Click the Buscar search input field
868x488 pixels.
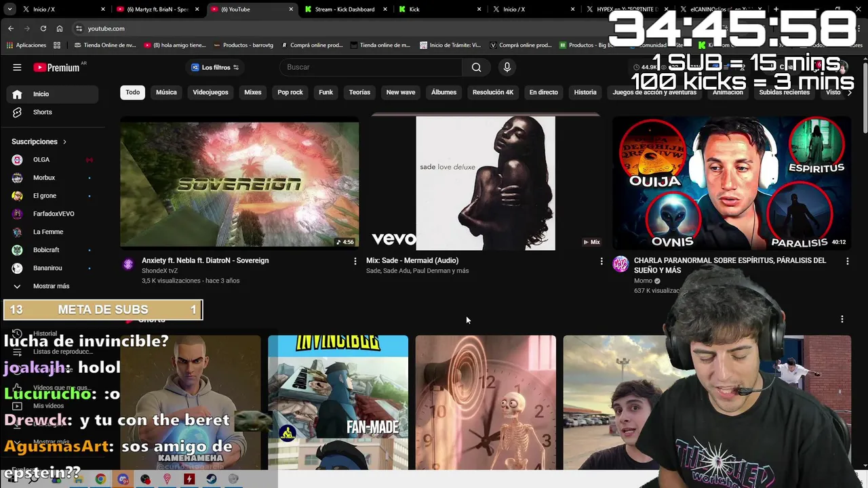[x=370, y=67]
